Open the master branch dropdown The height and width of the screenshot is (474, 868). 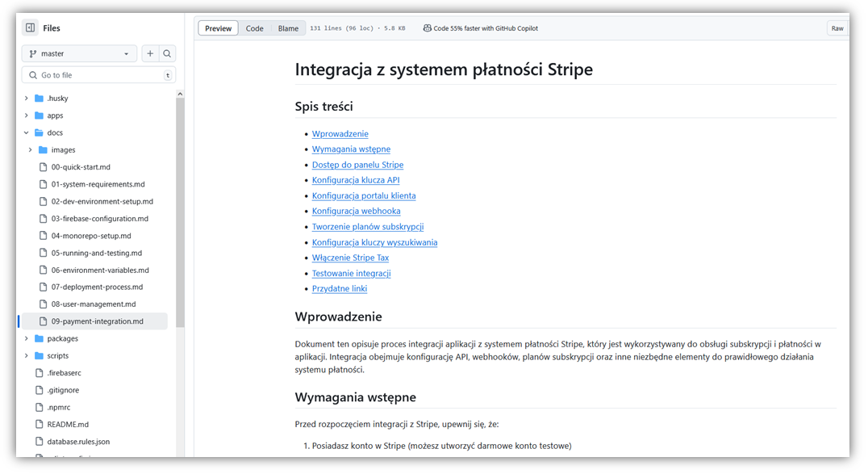pos(79,54)
